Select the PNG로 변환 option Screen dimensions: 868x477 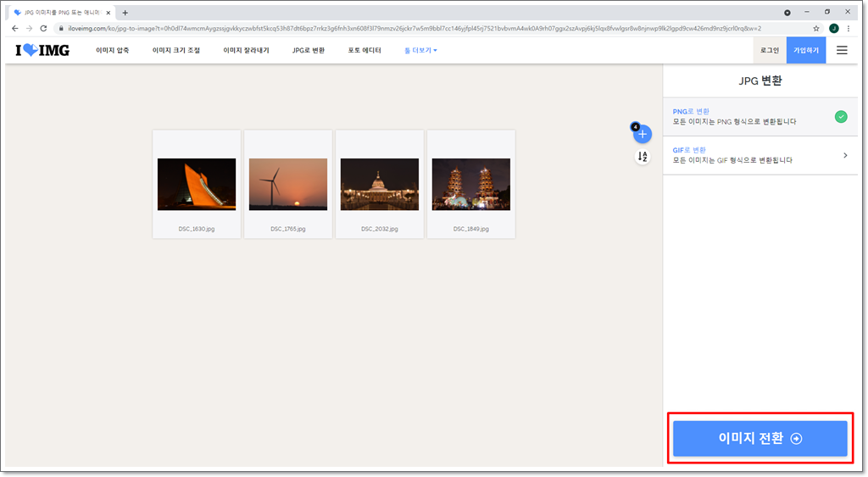[x=760, y=117]
